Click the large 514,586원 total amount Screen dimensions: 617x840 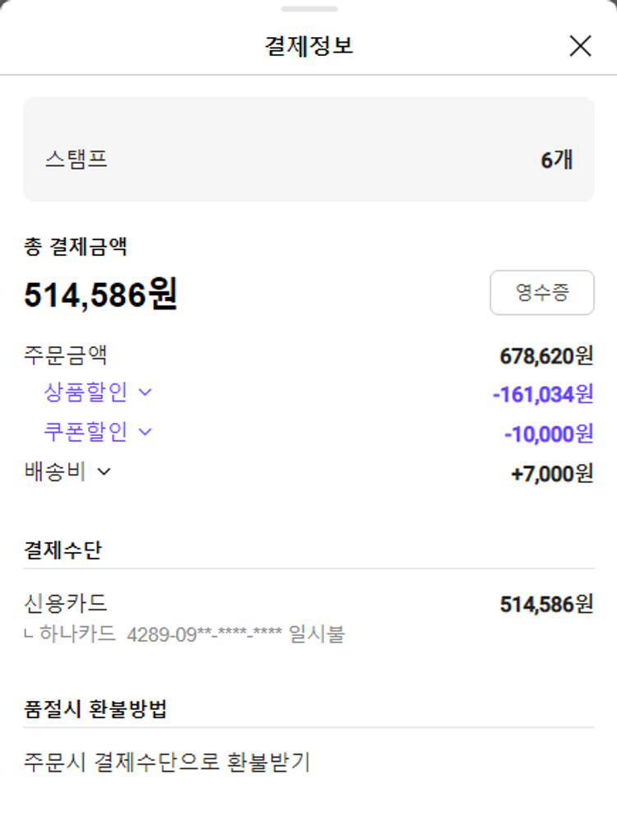click(100, 295)
